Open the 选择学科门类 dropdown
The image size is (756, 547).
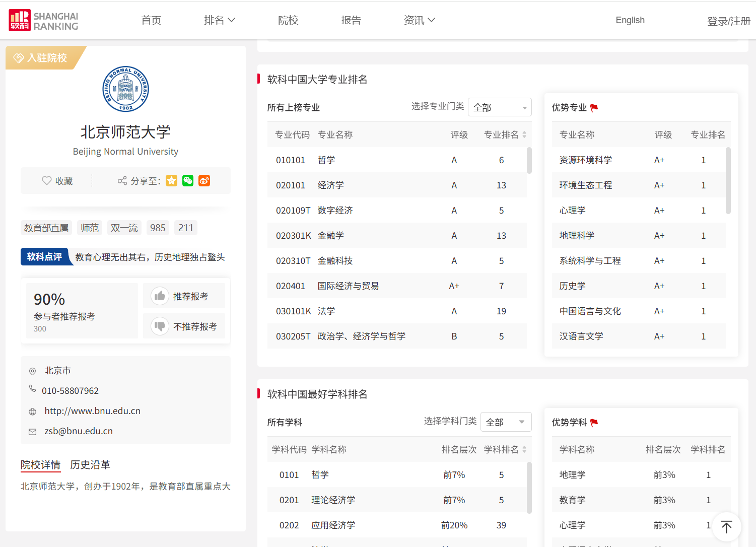(506, 422)
